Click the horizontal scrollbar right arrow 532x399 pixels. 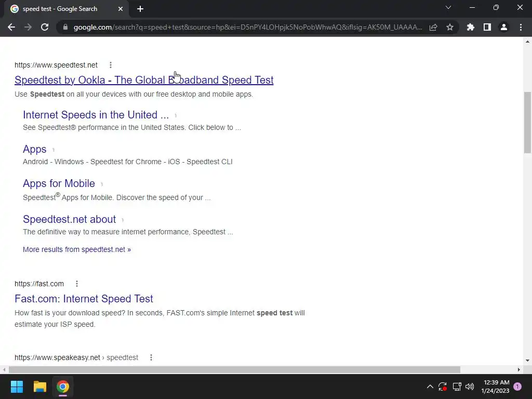[519, 369]
